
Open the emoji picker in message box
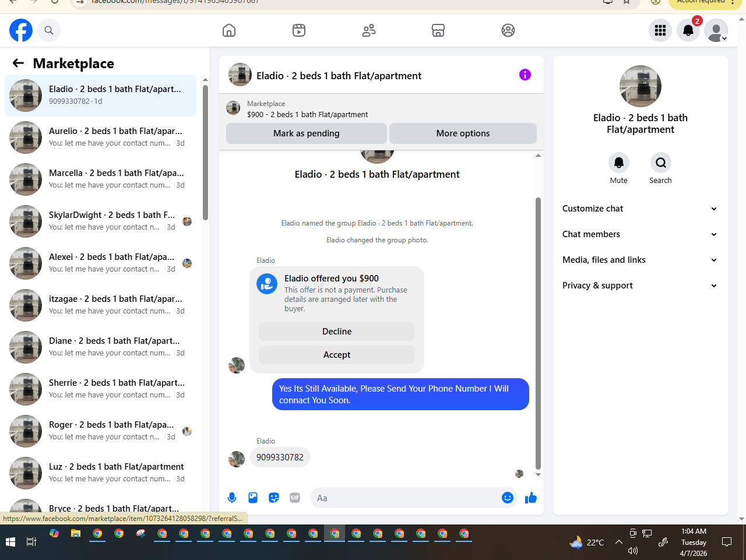(508, 498)
